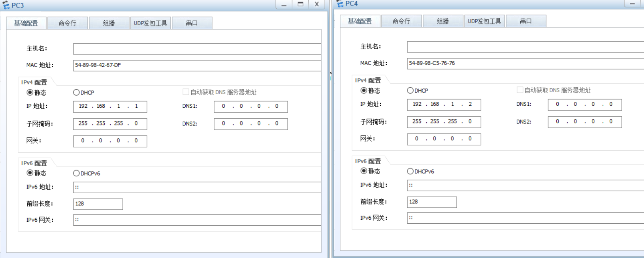Toggle 自动获取 DNS 服务器地址 checkbox in PC3
Viewport: 644px width, 258px height.
point(186,92)
